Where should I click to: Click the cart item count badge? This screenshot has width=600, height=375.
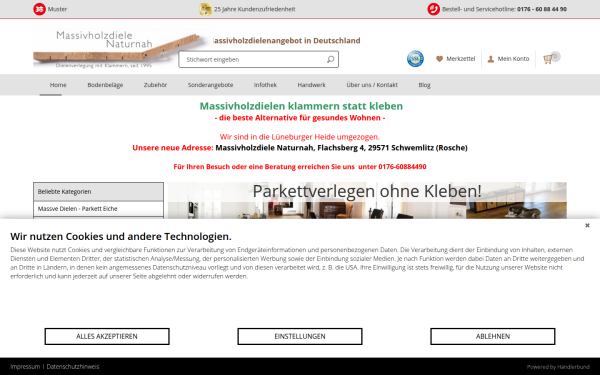(555, 57)
